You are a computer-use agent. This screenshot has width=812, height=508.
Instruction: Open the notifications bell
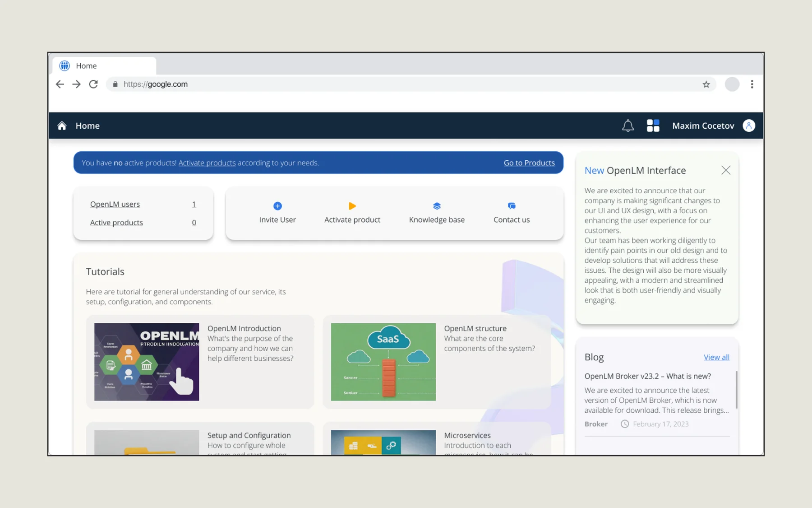point(628,126)
